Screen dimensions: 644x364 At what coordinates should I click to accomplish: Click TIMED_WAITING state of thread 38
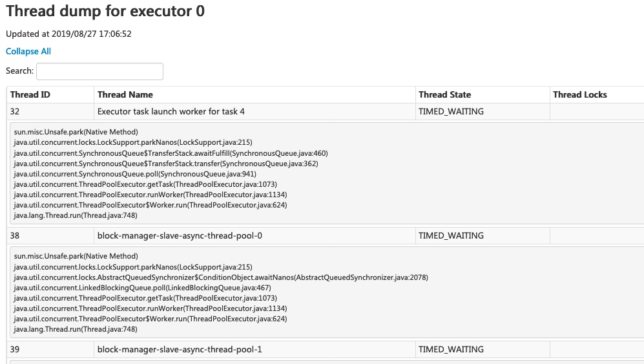point(451,236)
